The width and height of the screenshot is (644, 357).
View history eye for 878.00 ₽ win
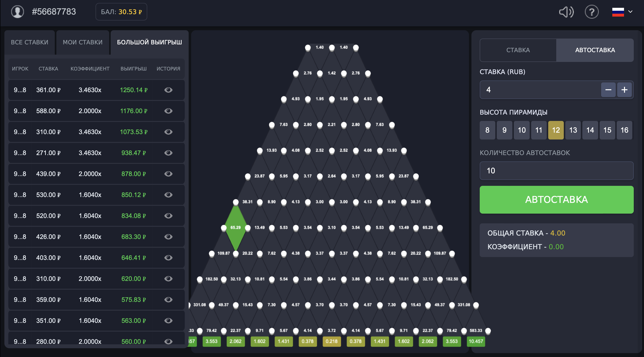168,174
